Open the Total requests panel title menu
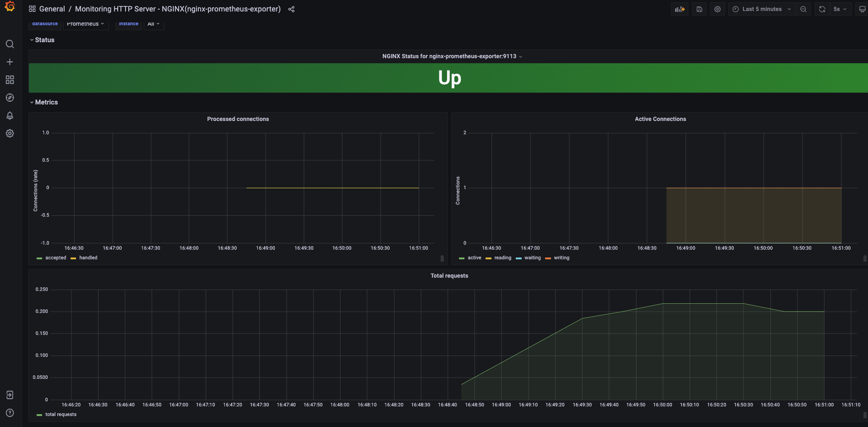Viewport: 868px width, 427px height. coord(449,276)
